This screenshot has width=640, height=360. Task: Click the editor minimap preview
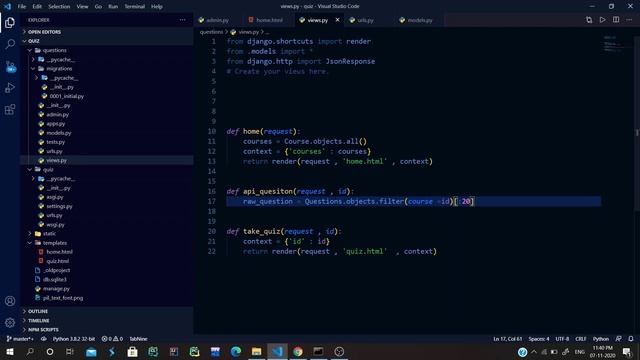(613, 44)
